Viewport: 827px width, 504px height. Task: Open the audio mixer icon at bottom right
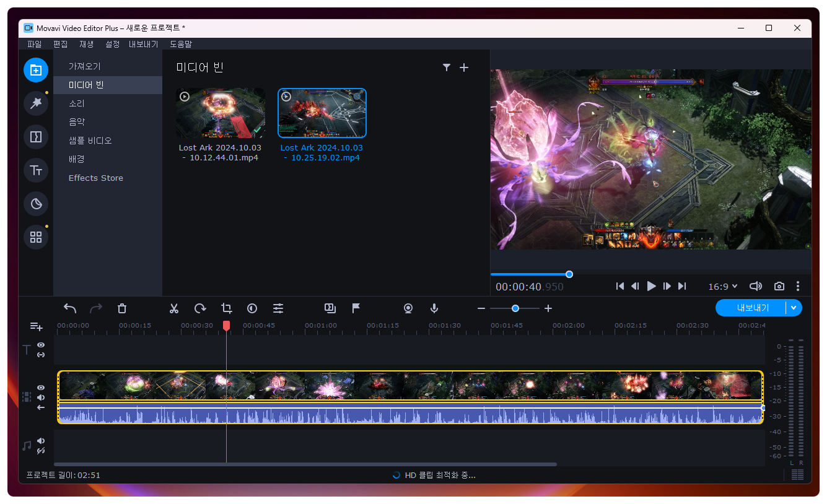point(798,475)
